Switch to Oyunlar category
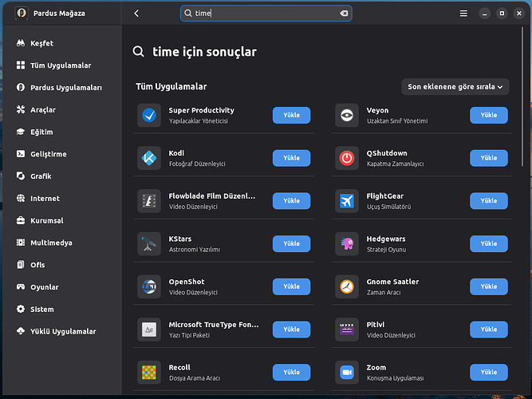 (44, 286)
